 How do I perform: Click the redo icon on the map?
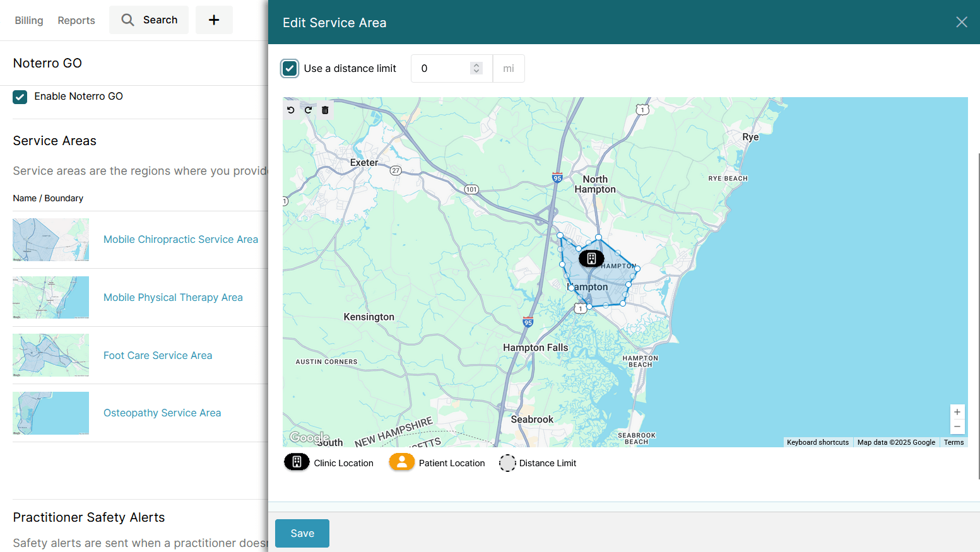(308, 110)
